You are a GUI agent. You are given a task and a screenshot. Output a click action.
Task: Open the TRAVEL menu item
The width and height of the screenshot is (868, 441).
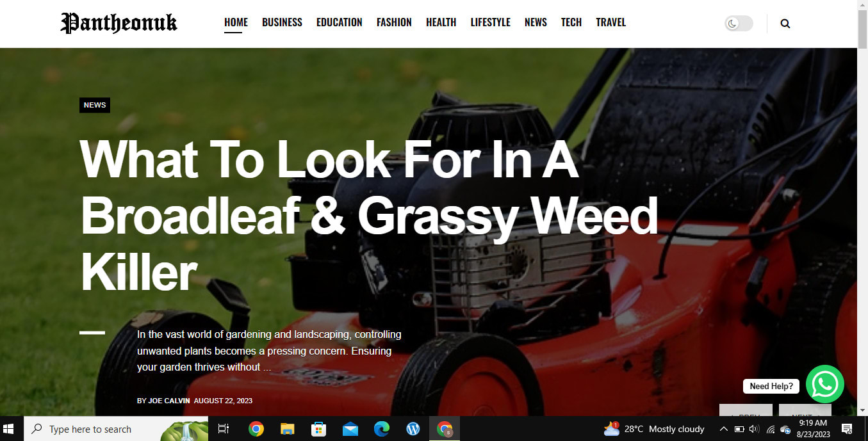pyautogui.click(x=611, y=22)
